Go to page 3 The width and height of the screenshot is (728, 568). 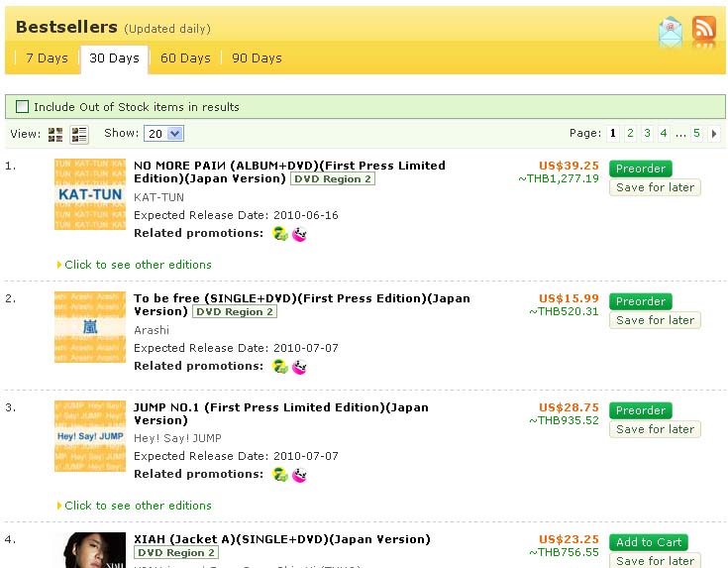coord(647,134)
